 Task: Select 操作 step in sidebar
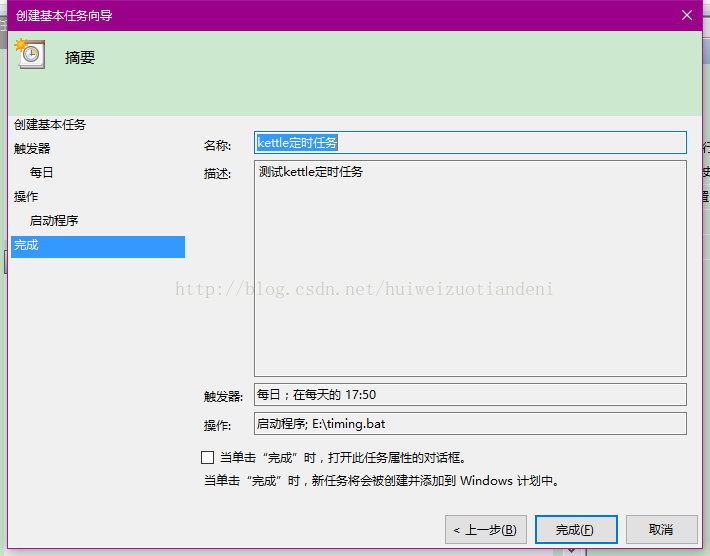26,197
